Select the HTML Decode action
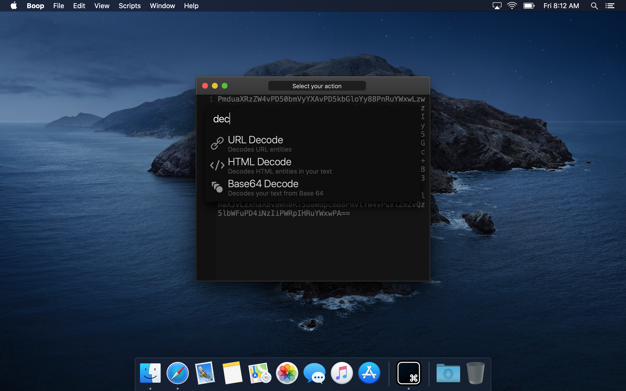 (x=314, y=165)
